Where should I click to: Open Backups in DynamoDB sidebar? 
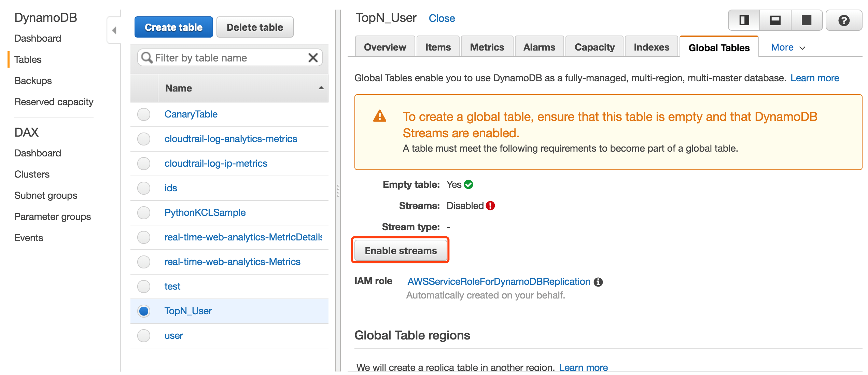[x=33, y=81]
